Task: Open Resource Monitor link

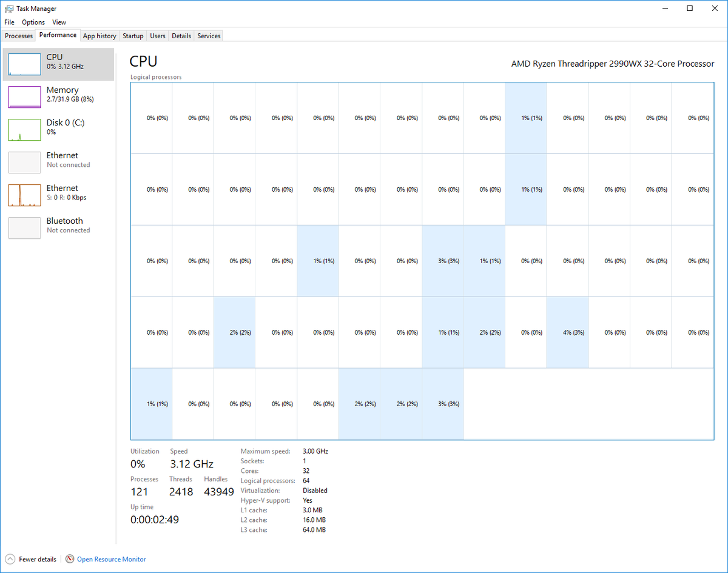Action: pos(112,559)
